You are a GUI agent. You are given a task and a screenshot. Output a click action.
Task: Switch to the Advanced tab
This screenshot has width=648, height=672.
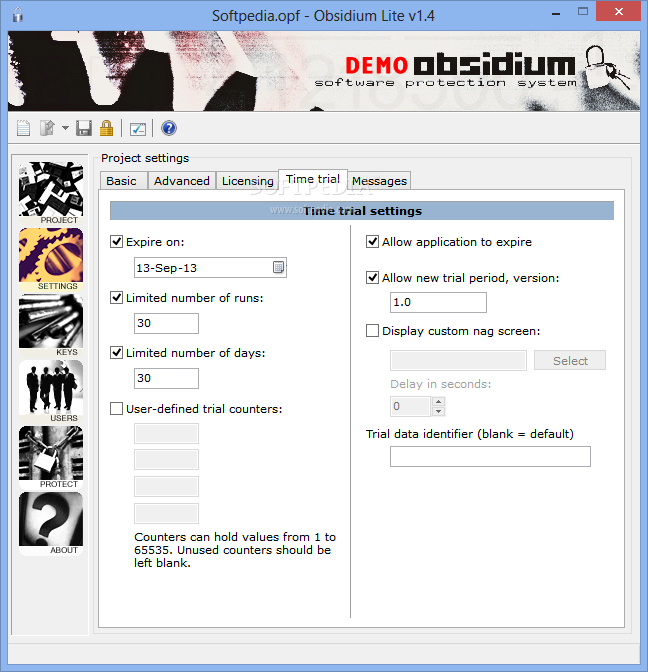[182, 181]
